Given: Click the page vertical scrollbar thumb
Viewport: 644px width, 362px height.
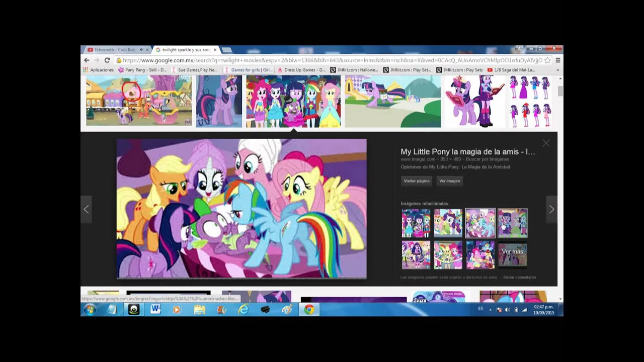Looking at the screenshot, I should (x=560, y=90).
